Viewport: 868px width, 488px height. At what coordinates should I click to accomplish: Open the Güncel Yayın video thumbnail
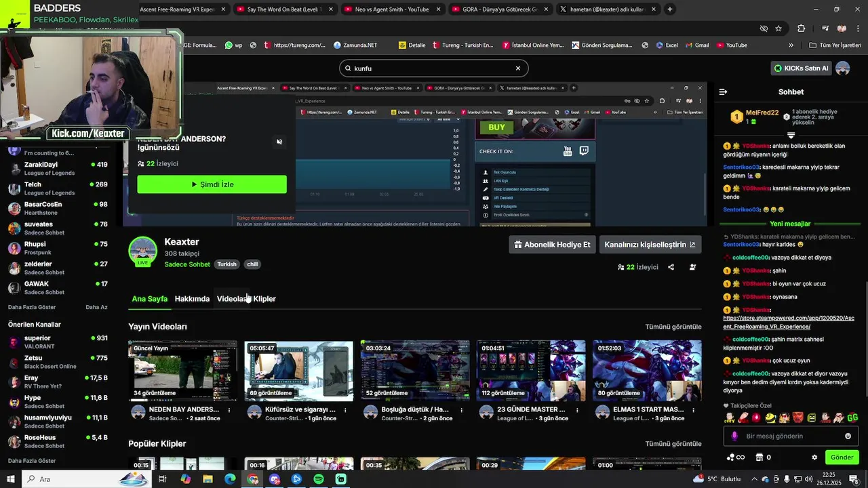[x=183, y=371]
